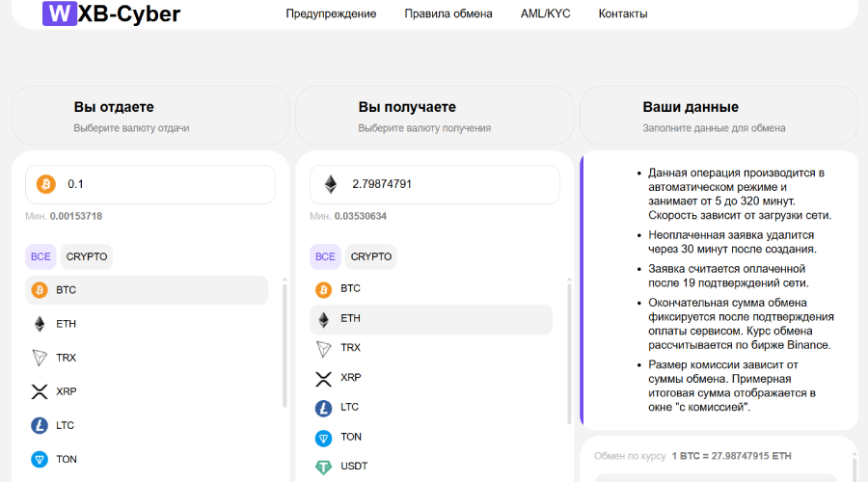Screen dimensions: 868x482
Task: Select USDT icon in the receive list
Action: (324, 467)
